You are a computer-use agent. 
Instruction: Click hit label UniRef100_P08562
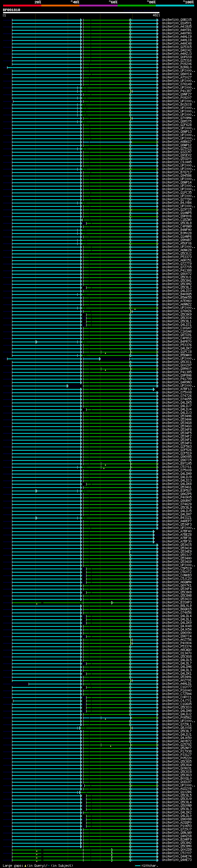click(x=177, y=717)
